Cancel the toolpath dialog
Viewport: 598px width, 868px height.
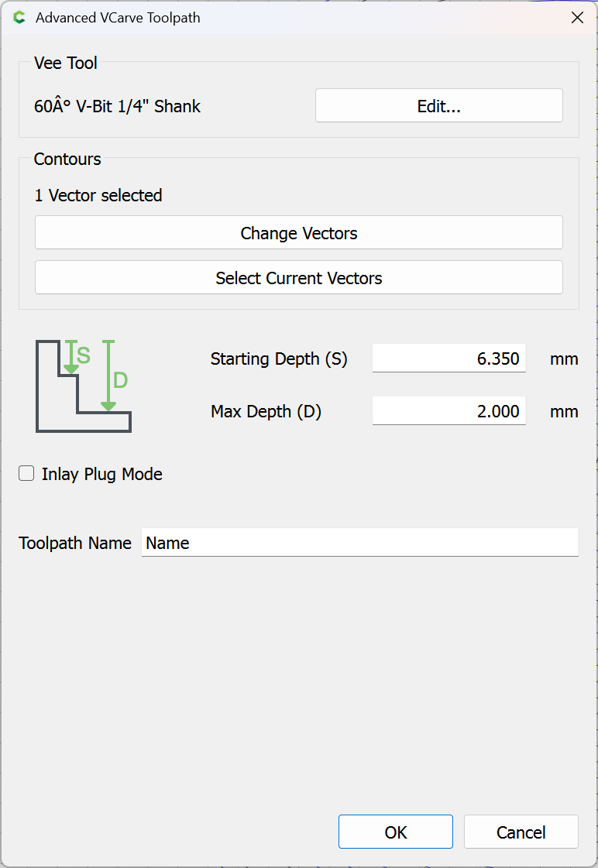pos(521,832)
